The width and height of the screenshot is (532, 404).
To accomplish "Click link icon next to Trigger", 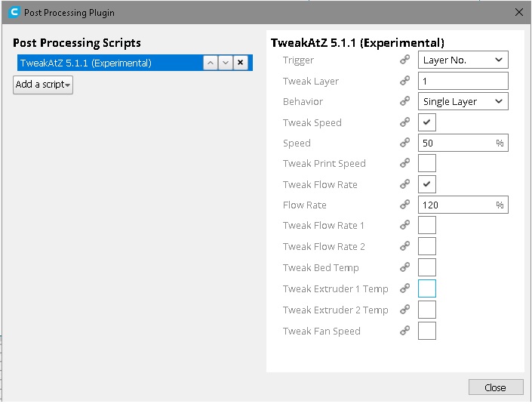I will (404, 60).
